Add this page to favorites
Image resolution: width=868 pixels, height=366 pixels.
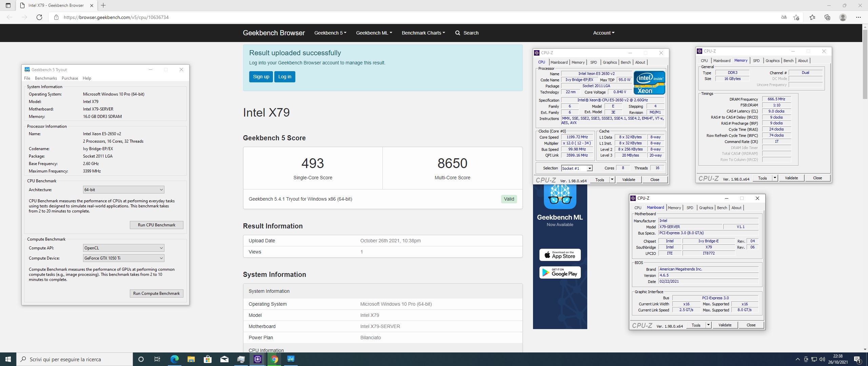click(x=796, y=17)
